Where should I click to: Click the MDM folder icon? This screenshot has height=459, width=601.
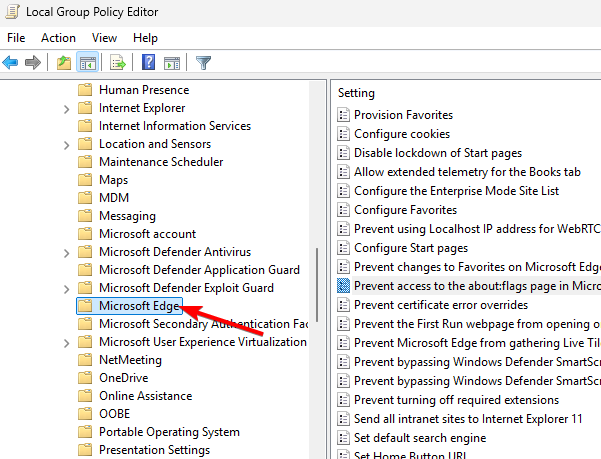pyautogui.click(x=85, y=198)
